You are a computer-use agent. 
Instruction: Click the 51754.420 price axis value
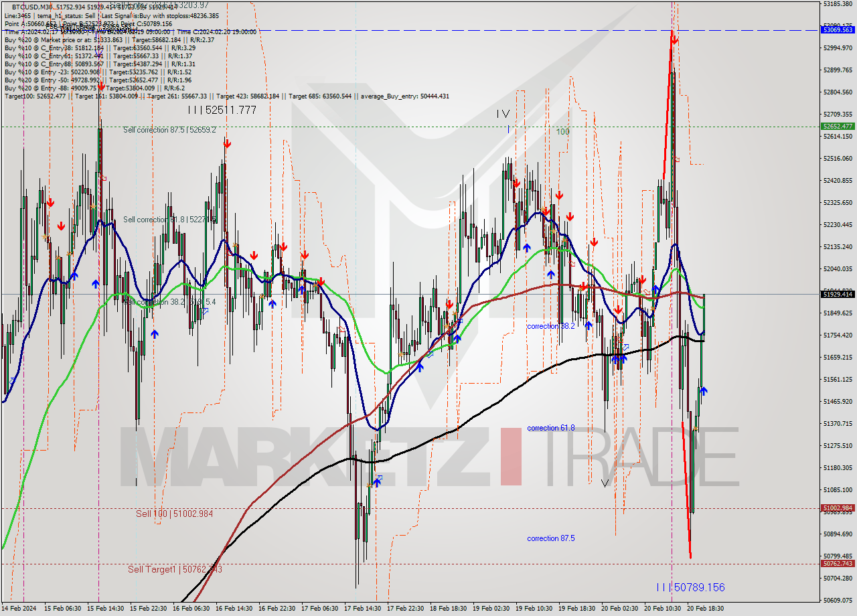[x=838, y=335]
